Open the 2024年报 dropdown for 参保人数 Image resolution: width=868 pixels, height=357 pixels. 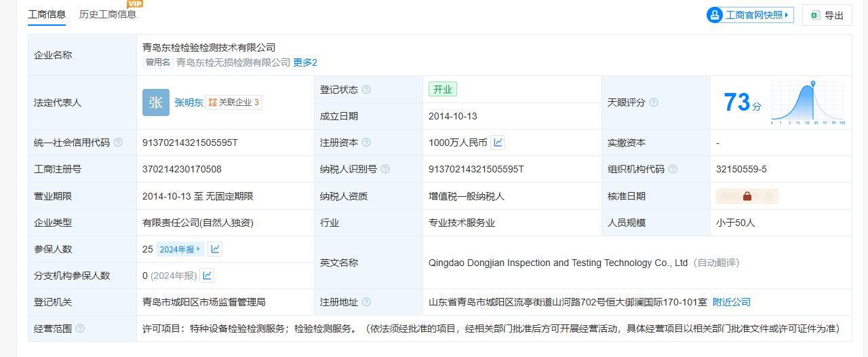pos(180,249)
